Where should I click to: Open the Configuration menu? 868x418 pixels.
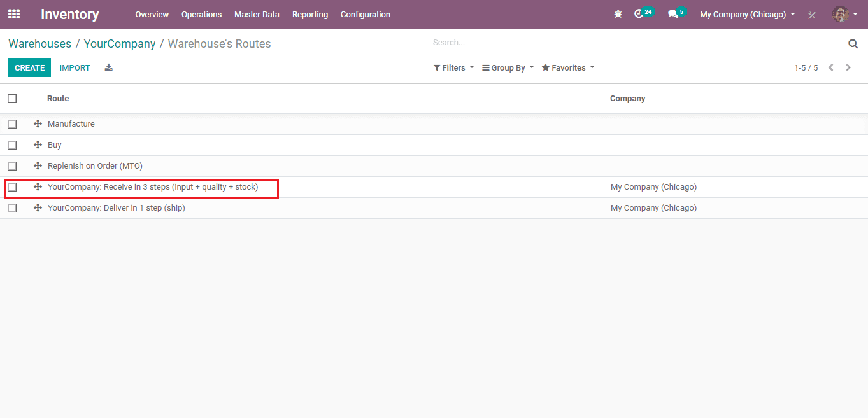pos(366,14)
